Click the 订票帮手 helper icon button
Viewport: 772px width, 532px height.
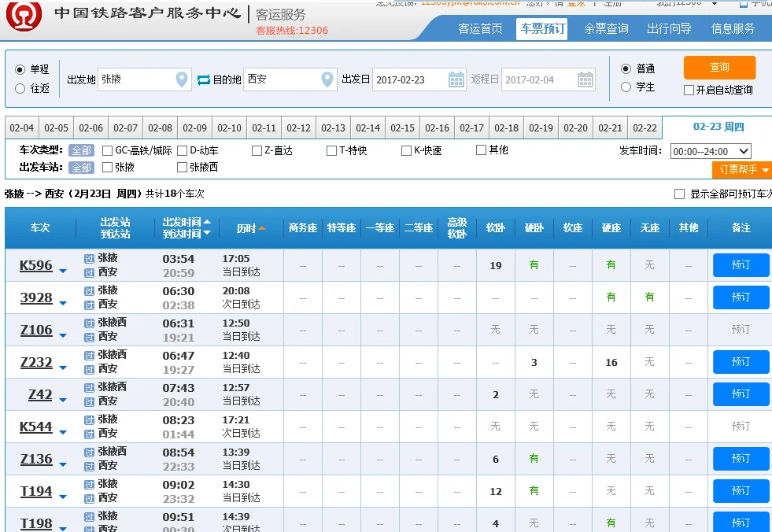coord(741,169)
